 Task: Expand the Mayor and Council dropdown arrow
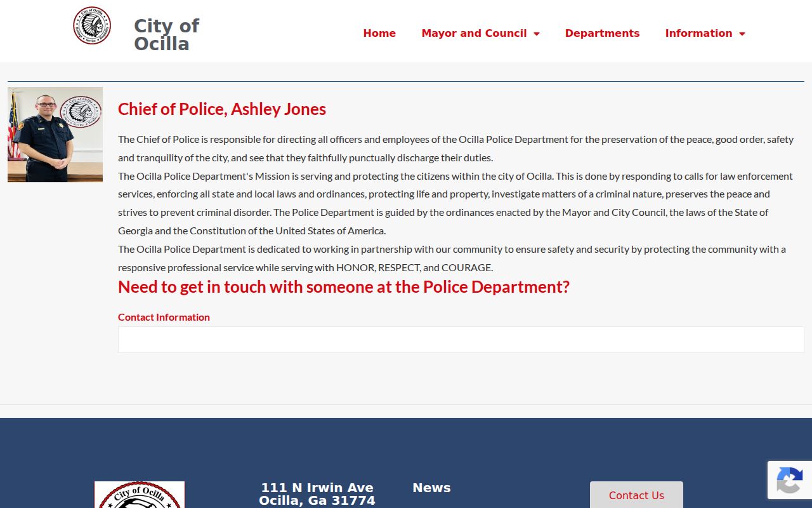537,34
